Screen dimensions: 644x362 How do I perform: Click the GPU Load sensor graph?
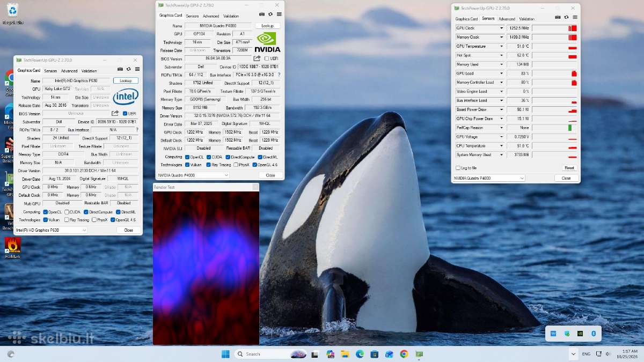(554, 73)
